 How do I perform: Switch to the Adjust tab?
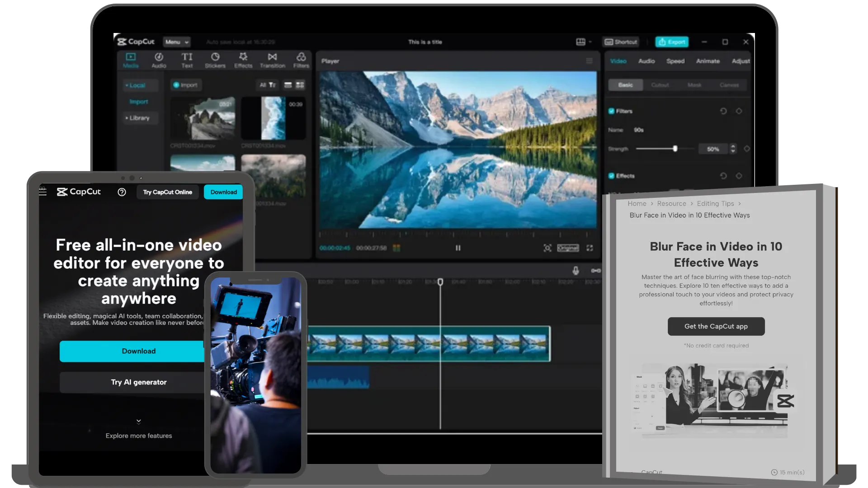pos(741,61)
